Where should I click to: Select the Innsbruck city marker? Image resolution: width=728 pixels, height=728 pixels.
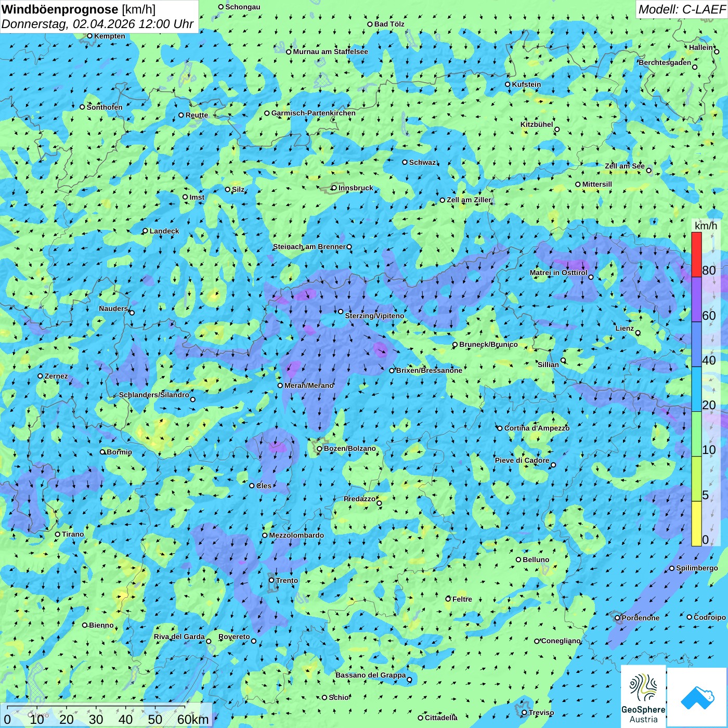[334, 188]
